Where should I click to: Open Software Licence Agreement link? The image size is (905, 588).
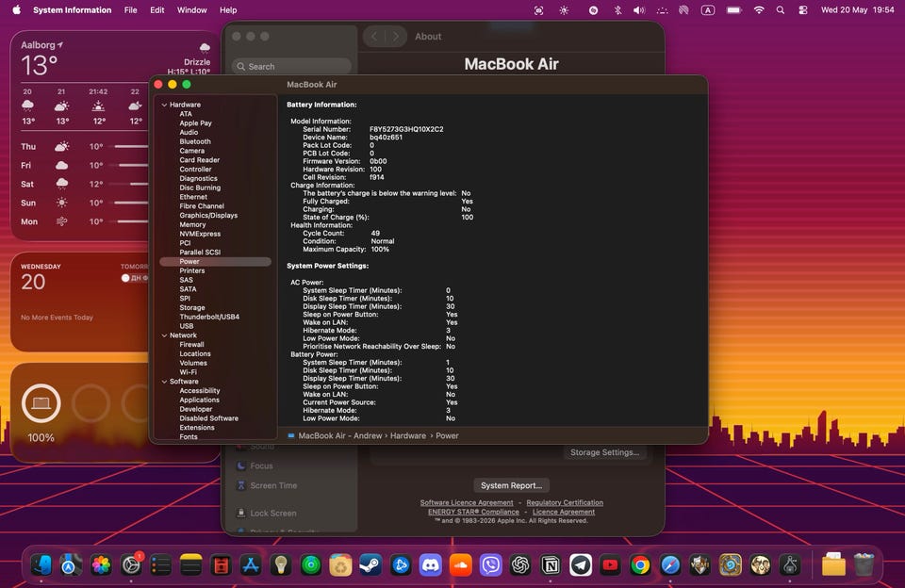coord(467,502)
